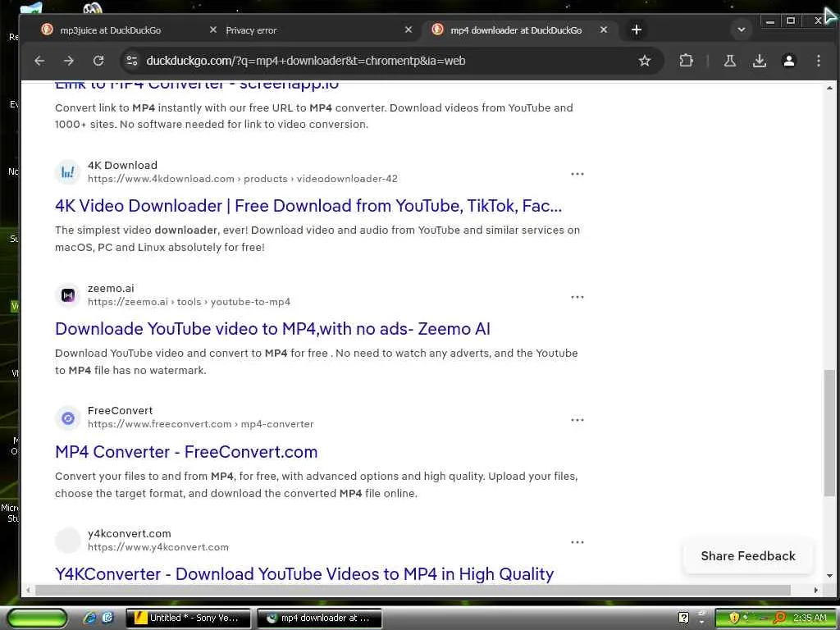Expand the tab search dropdown arrow
Viewport: 840px width, 630px height.
pyautogui.click(x=742, y=30)
